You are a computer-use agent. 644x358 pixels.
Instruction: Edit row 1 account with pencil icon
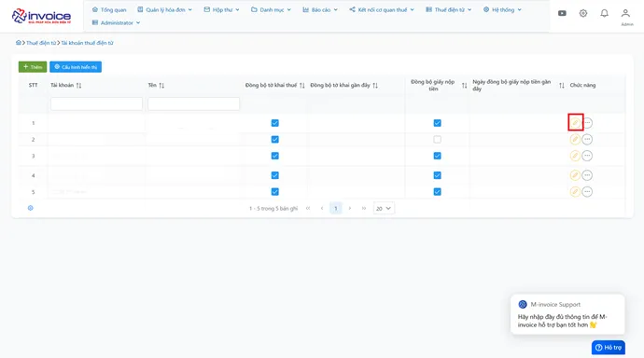pos(576,123)
